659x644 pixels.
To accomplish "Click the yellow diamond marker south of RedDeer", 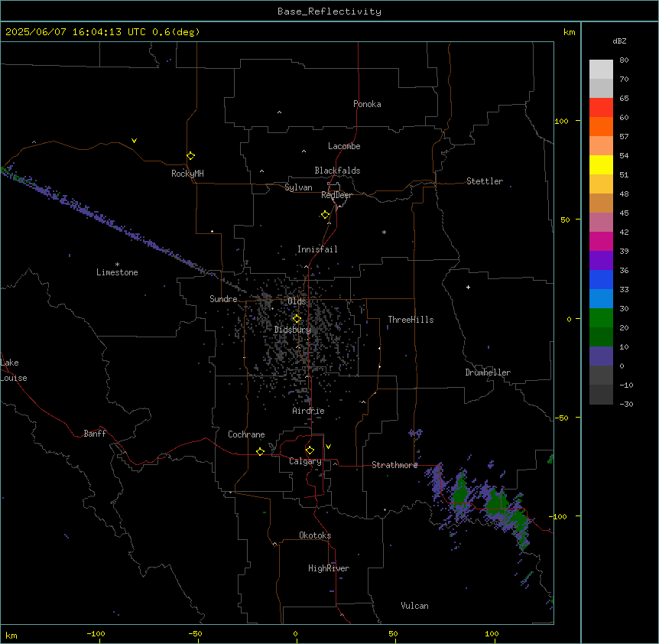I will coord(325,214).
